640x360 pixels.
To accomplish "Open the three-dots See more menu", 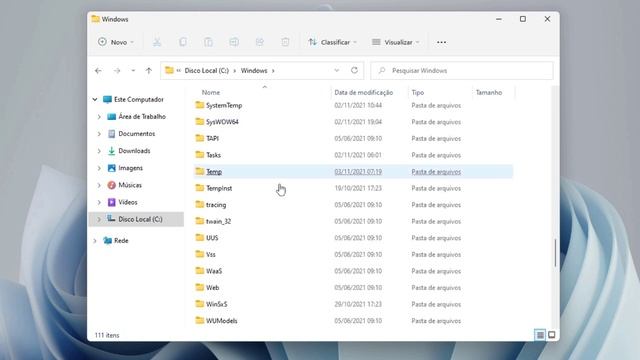I will 441,42.
